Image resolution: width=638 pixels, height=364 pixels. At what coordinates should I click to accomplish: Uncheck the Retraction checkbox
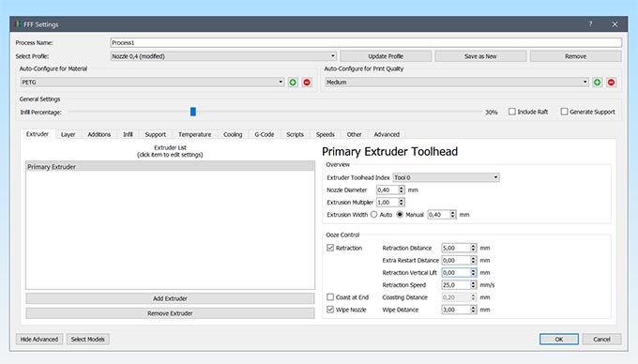330,248
